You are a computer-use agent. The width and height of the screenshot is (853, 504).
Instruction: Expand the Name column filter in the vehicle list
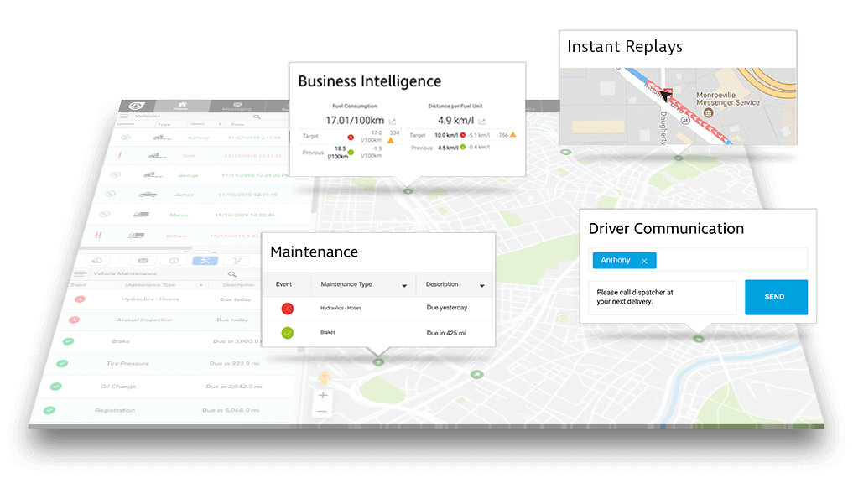click(219, 124)
